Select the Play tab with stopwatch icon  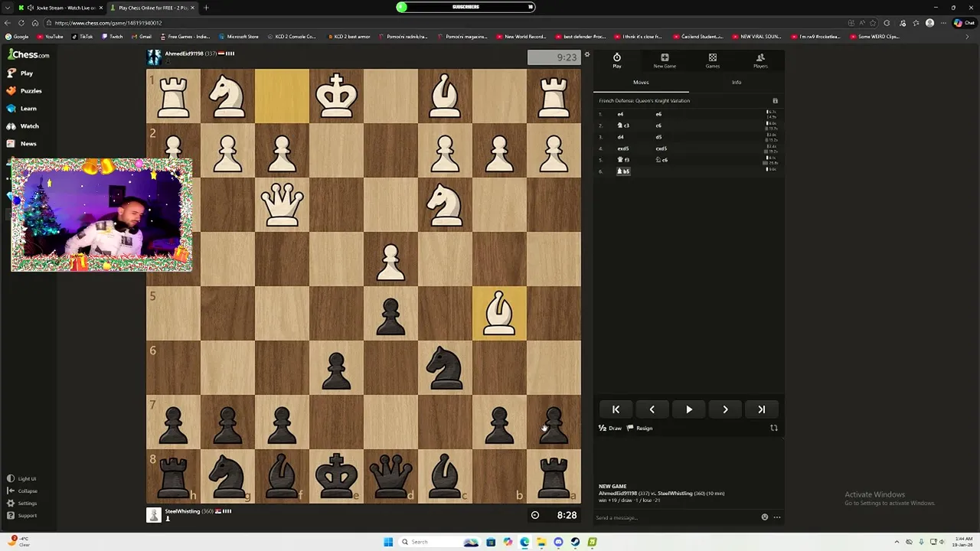[x=617, y=60]
